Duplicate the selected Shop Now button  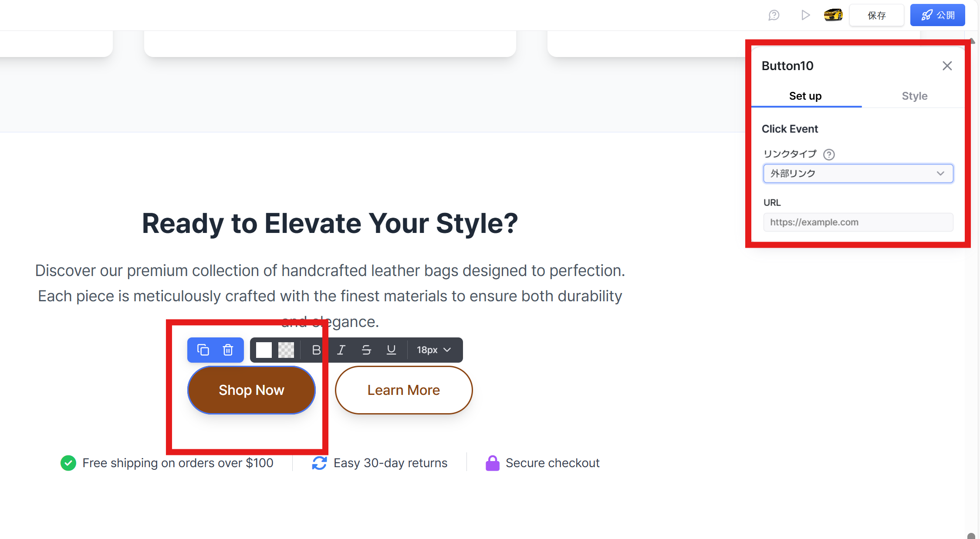pyautogui.click(x=203, y=350)
